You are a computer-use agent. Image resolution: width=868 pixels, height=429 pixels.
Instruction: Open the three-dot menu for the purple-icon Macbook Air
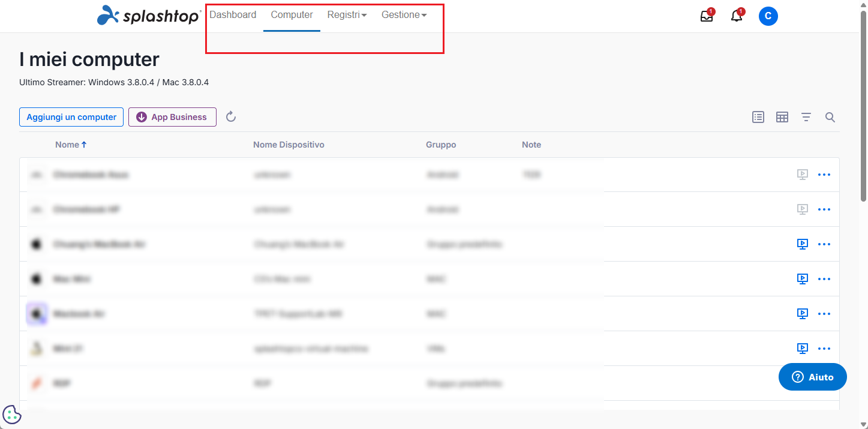click(824, 314)
